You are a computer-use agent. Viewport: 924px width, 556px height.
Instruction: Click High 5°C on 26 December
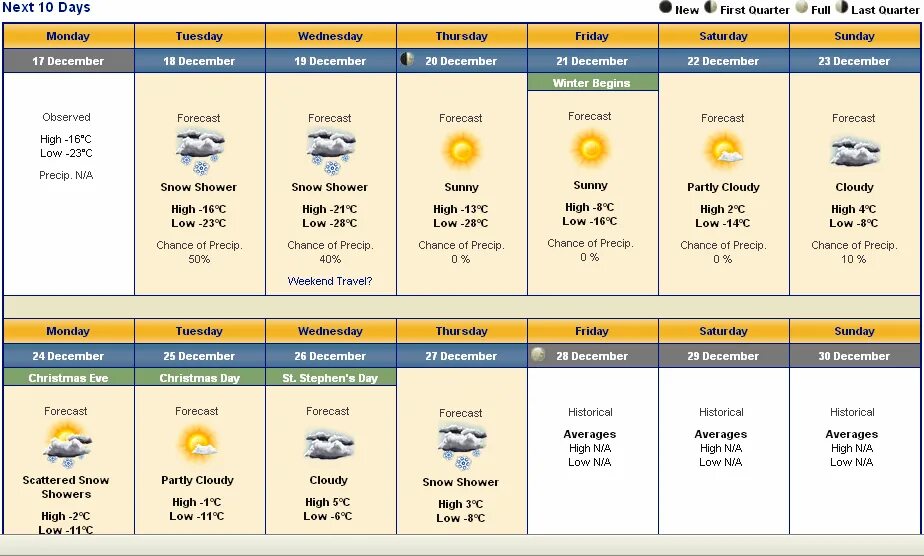tap(328, 502)
